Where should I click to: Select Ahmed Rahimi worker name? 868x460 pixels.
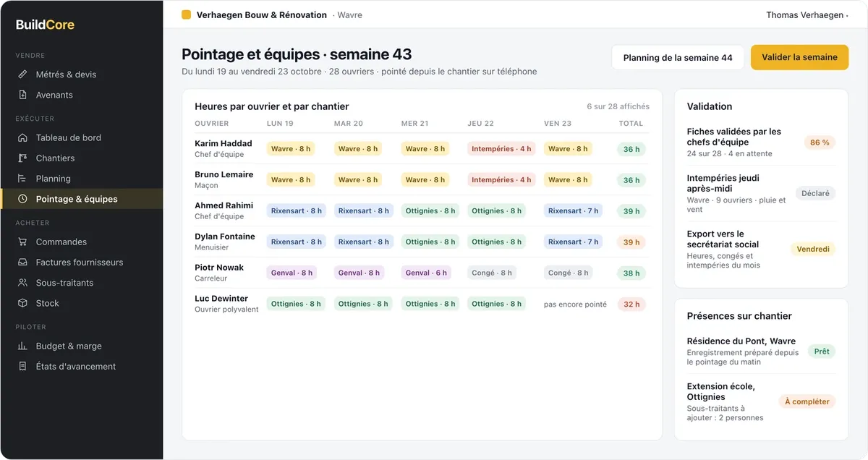(x=224, y=205)
